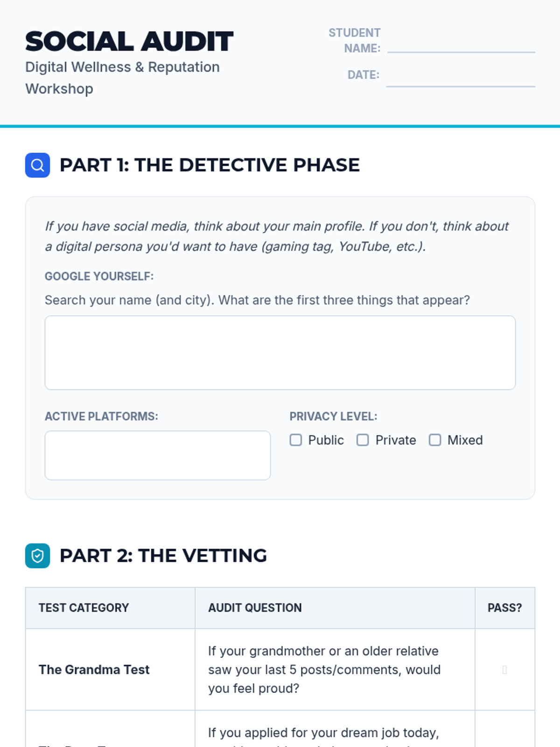The width and height of the screenshot is (560, 747).
Task: Click the Social Audit title
Action: coord(129,42)
